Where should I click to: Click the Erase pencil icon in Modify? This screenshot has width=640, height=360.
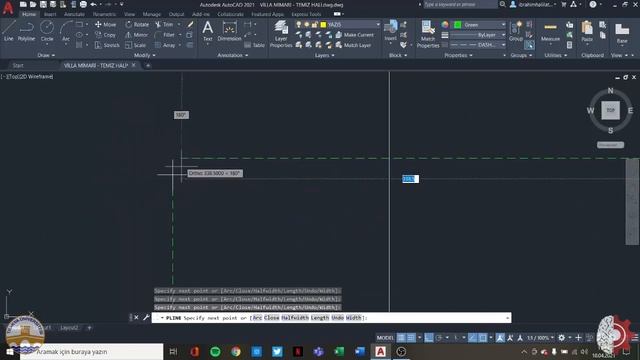tap(190, 24)
